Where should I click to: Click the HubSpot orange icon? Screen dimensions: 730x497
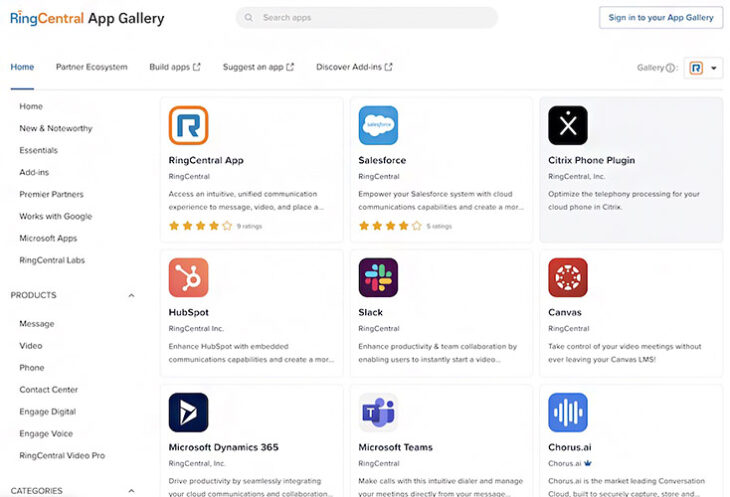(x=188, y=278)
